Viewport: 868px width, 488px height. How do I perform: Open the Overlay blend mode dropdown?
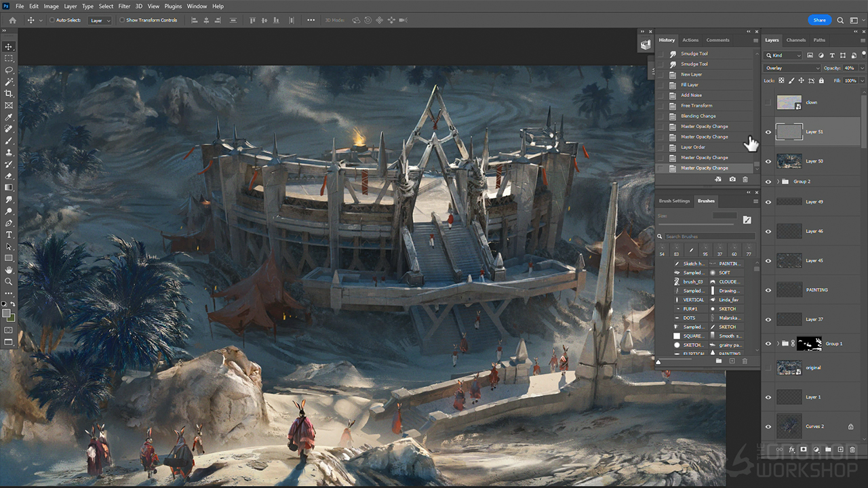[x=792, y=68]
